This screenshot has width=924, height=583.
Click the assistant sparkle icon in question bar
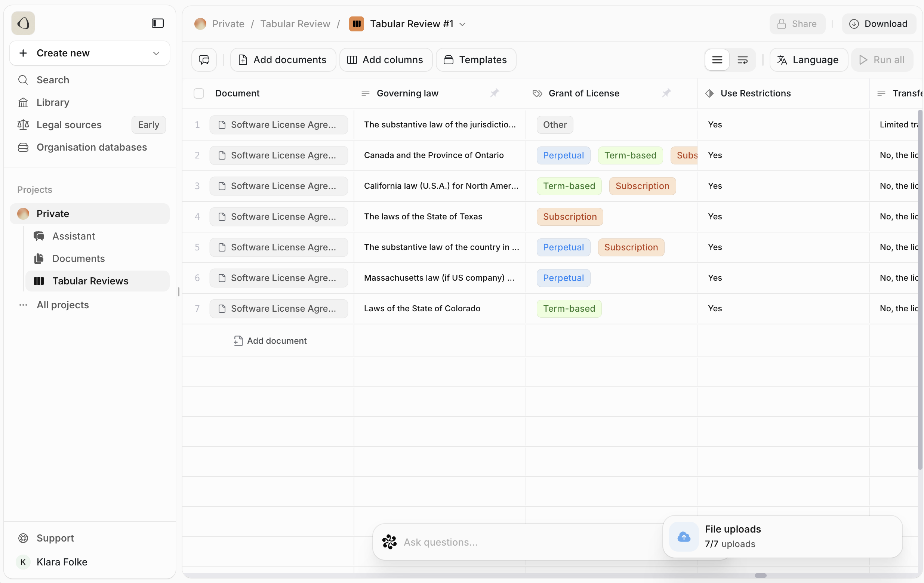[389, 542]
